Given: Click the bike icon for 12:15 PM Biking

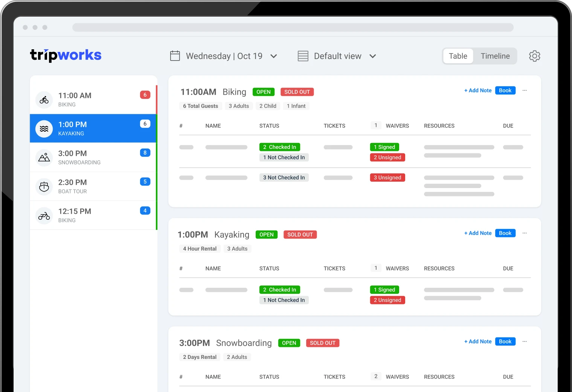Looking at the screenshot, I should coord(44,216).
